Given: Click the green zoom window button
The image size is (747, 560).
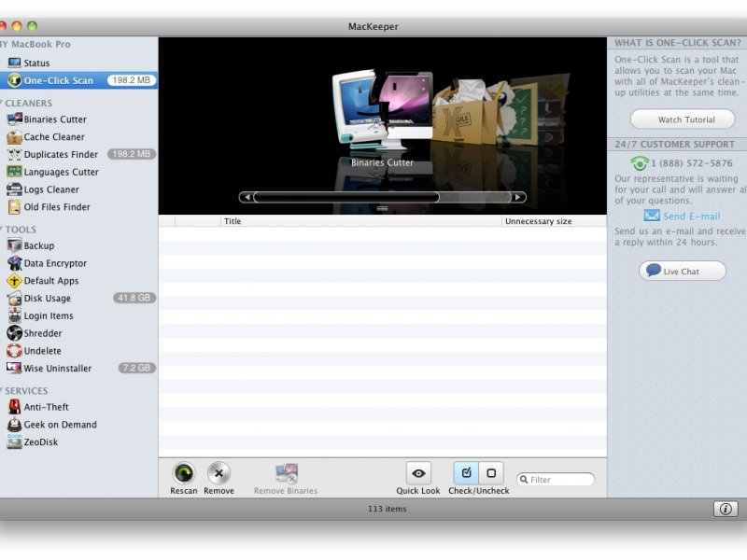Looking at the screenshot, I should click(32, 26).
